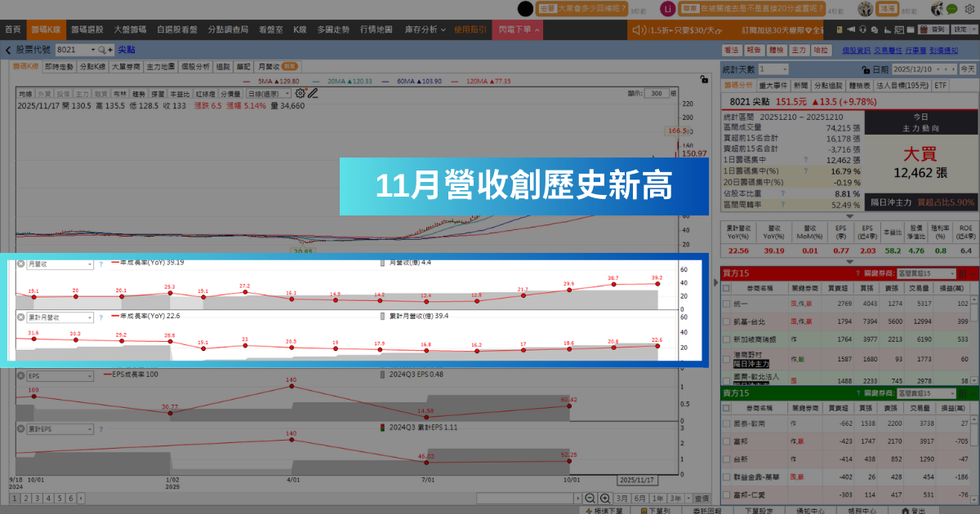Click the 今天 date button
The height and width of the screenshot is (514, 980).
[x=968, y=69]
